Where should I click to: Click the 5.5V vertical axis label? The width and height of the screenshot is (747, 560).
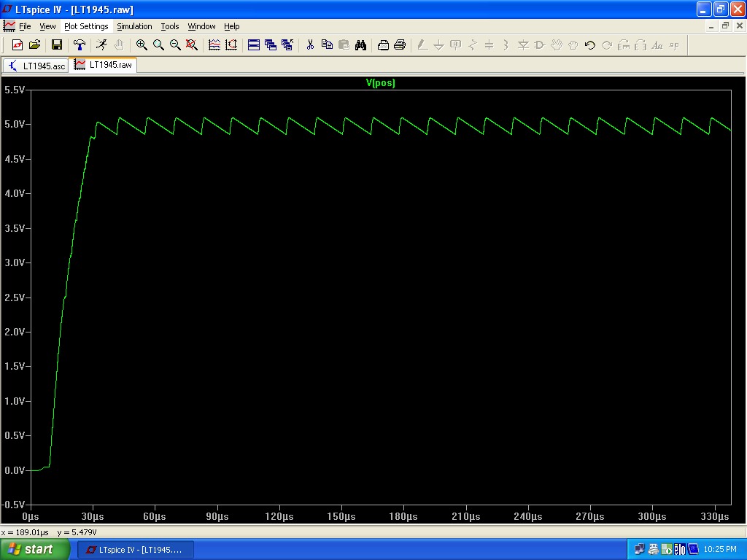pyautogui.click(x=15, y=90)
